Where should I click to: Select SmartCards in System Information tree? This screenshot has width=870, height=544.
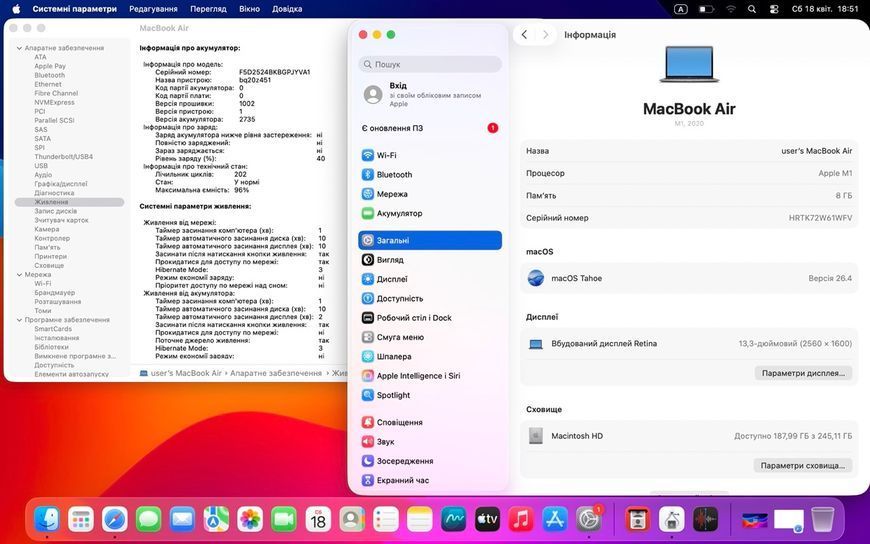[x=53, y=329]
